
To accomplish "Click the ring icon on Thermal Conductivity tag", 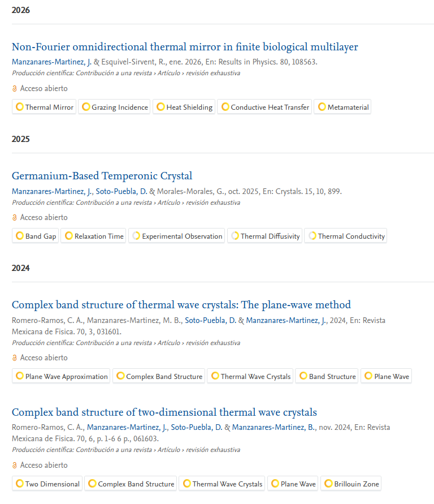I will tap(313, 236).
